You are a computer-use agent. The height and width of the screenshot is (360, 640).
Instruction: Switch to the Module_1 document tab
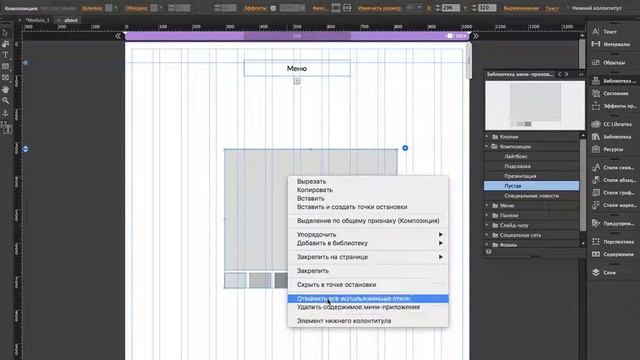pos(37,20)
